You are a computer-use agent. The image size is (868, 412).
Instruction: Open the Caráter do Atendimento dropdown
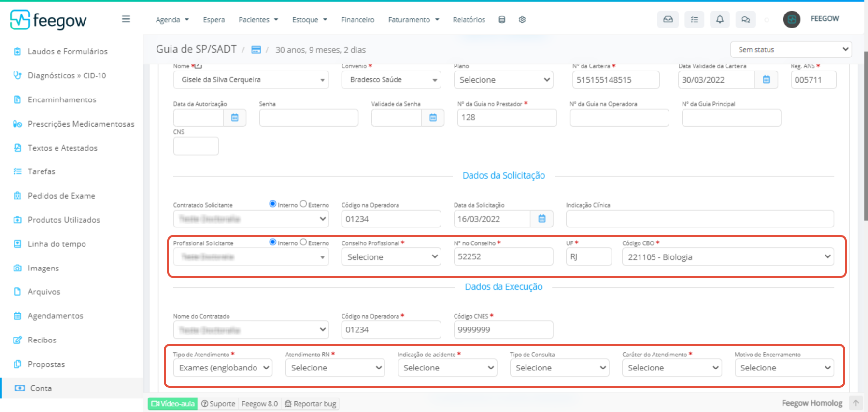point(672,368)
